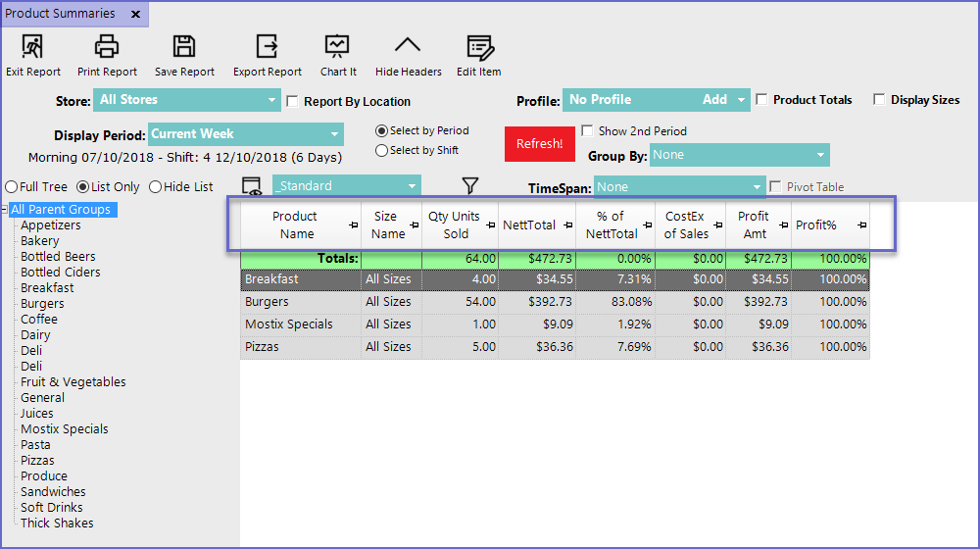Open the Export Report tool
Screen dimensions: 980x549
267,46
